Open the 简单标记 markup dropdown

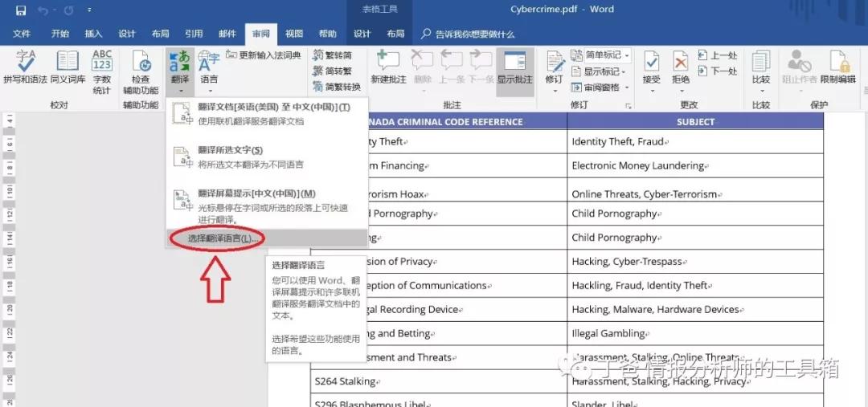pos(600,55)
